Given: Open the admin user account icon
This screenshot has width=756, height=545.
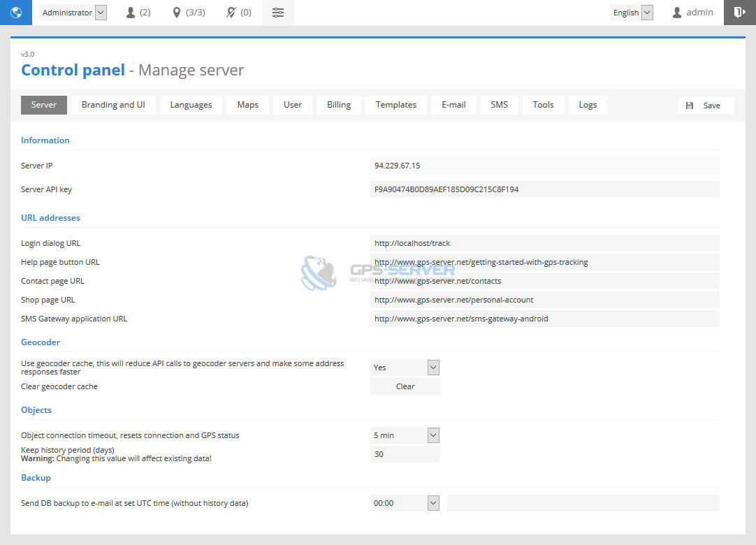Looking at the screenshot, I should pyautogui.click(x=676, y=13).
